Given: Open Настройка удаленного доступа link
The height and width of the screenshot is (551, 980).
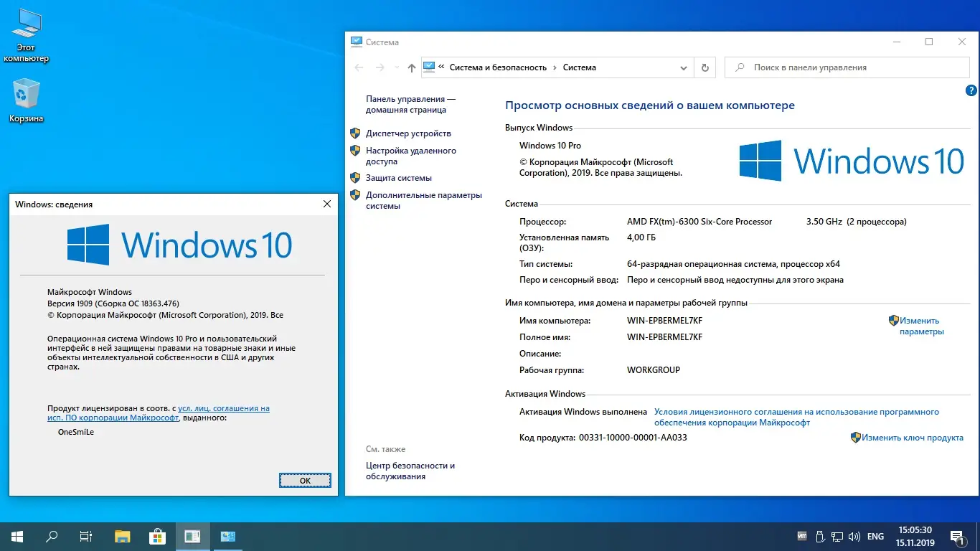Looking at the screenshot, I should click(411, 156).
